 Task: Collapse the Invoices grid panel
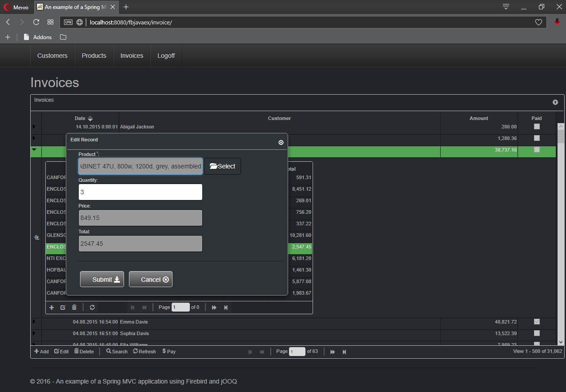coord(555,102)
